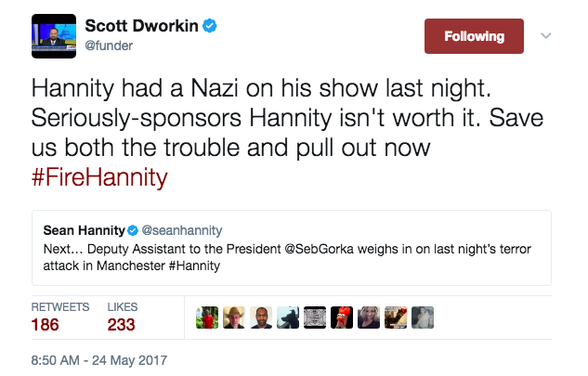Toggle the red Following button
This screenshot has height=376, width=588.
474,36
